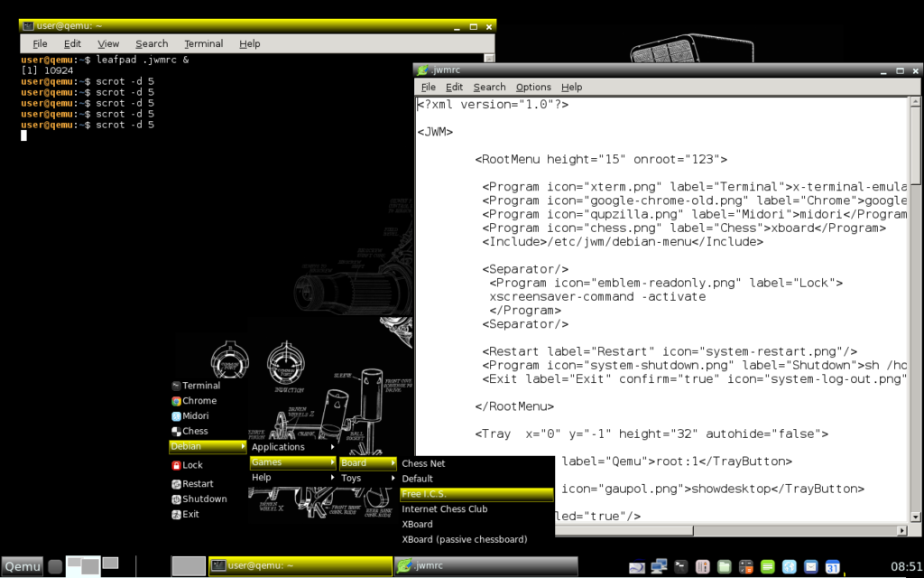Click the show desktop button beside Qemu
The image size is (924, 578).
(55, 566)
